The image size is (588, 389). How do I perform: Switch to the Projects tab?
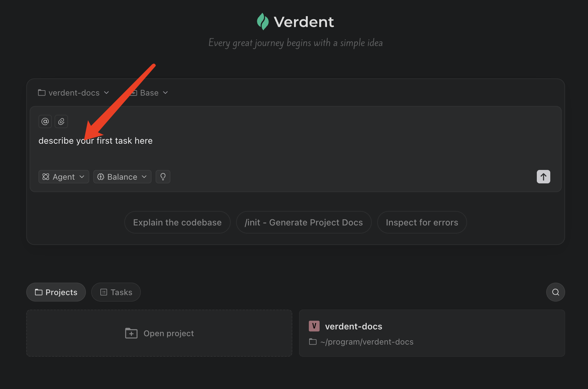coord(56,292)
